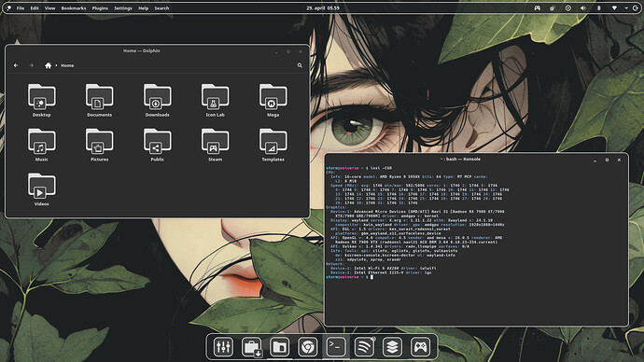Open the file manager icon in dock

coord(279,347)
